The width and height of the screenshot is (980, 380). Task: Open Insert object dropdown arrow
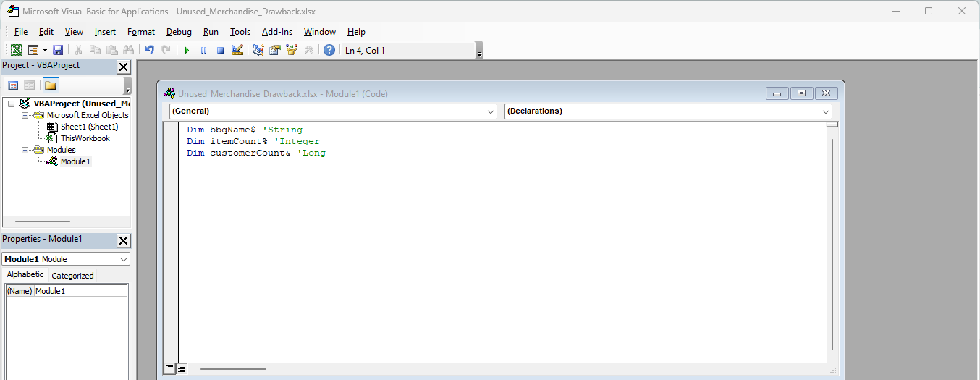tap(45, 50)
